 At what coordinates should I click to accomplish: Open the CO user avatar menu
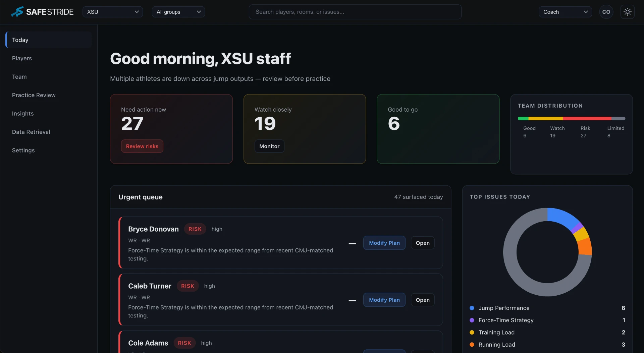pos(606,12)
